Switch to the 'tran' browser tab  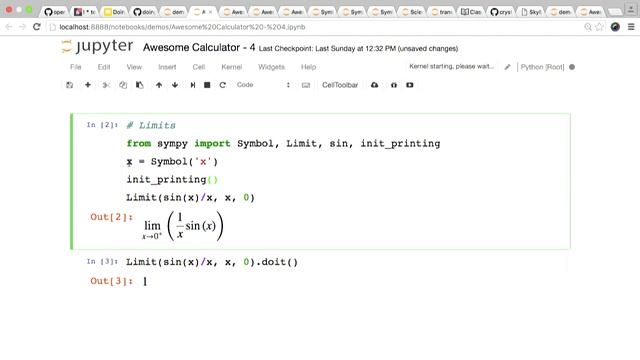point(442,12)
